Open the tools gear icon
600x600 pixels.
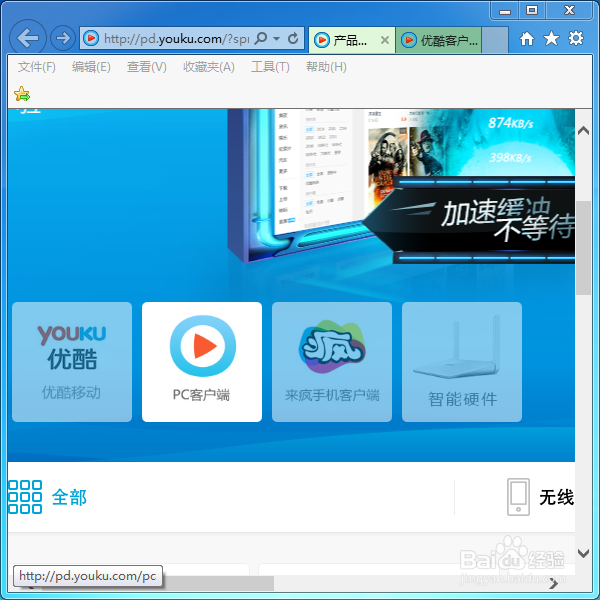coord(576,38)
